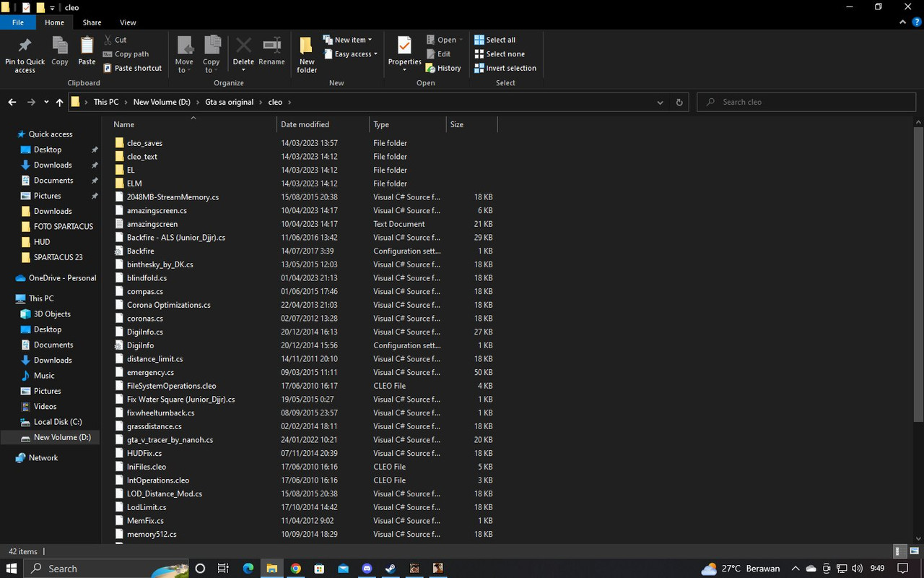Pin the folder to Quick access
Viewport: 924px width, 578px height.
click(25, 55)
